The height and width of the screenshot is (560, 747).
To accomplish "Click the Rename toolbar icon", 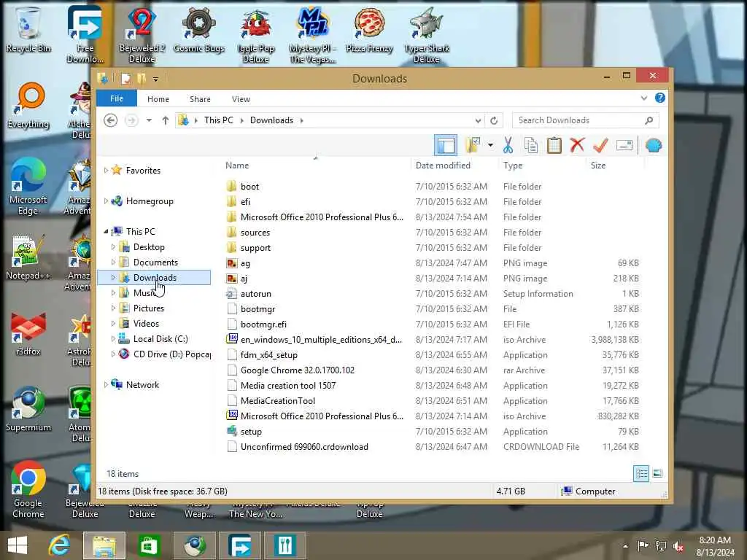I will click(x=624, y=145).
